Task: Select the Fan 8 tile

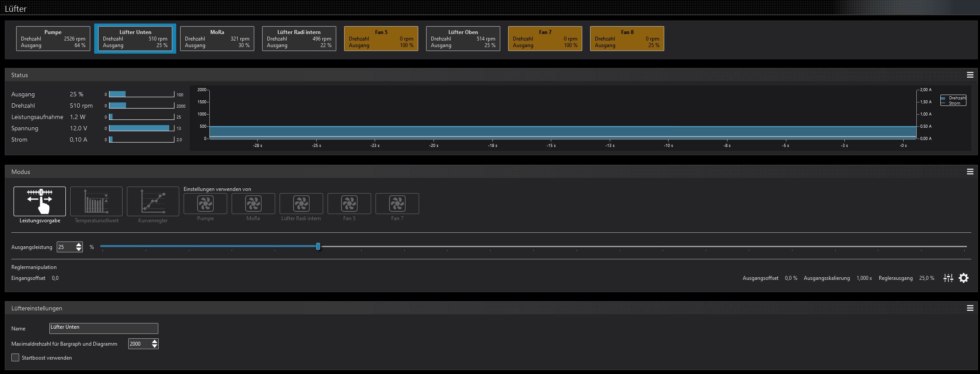Action: (x=627, y=39)
